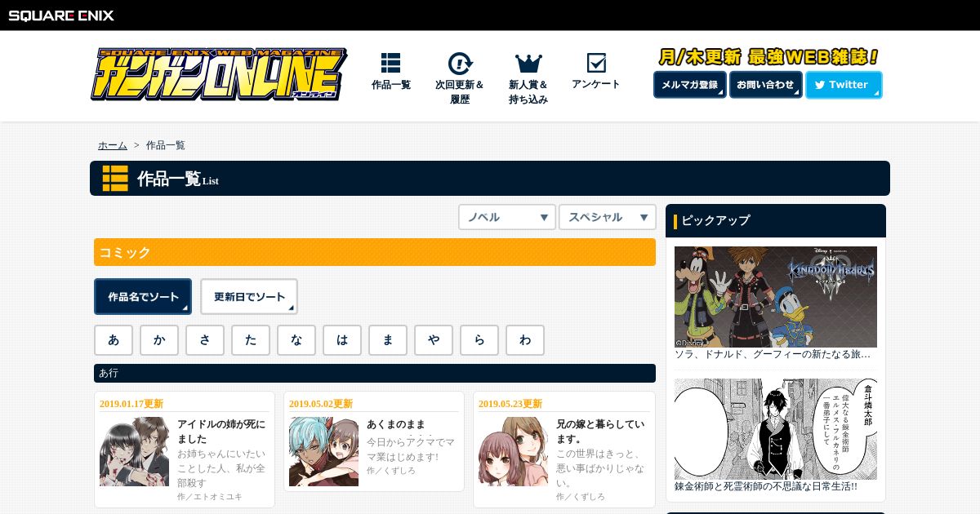The height and width of the screenshot is (514, 980).
Task: Click the コミック section header
Action: [375, 252]
